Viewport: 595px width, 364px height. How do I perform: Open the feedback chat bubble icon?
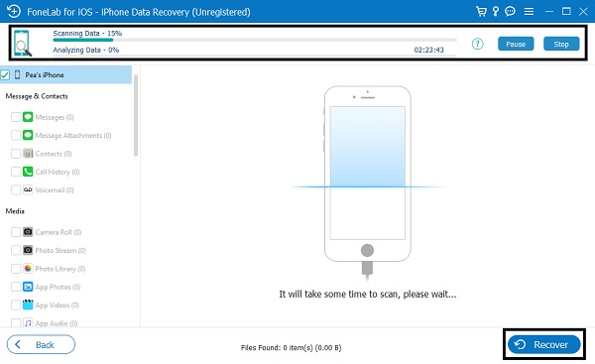tap(510, 11)
